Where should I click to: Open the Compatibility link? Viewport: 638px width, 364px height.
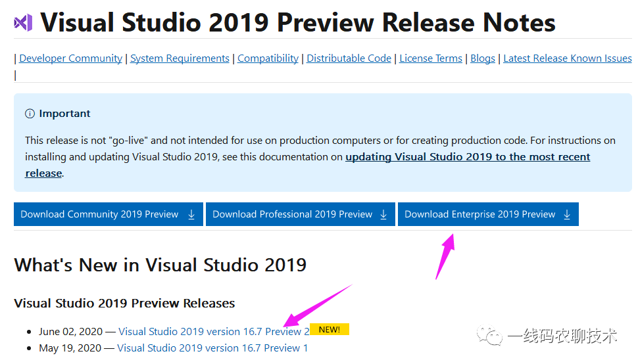pyautogui.click(x=268, y=58)
